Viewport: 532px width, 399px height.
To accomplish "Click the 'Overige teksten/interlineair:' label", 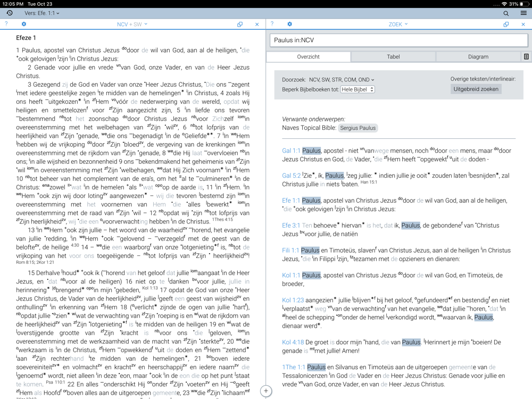I will pyautogui.click(x=483, y=79).
